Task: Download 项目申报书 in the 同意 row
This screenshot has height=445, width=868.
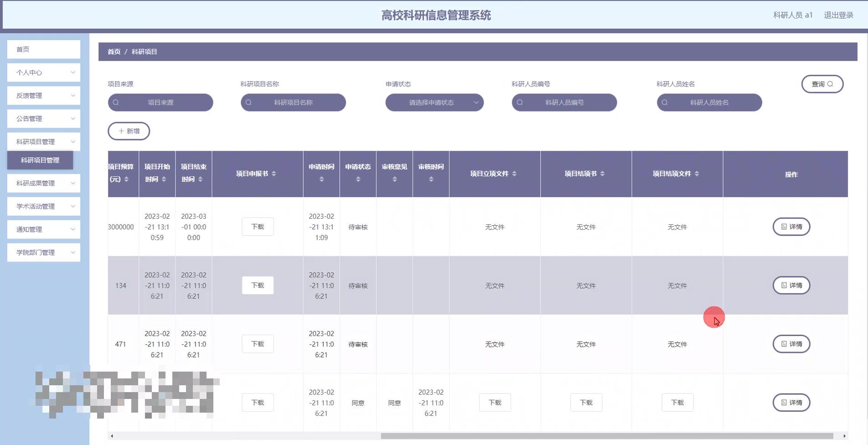Action: pos(258,403)
